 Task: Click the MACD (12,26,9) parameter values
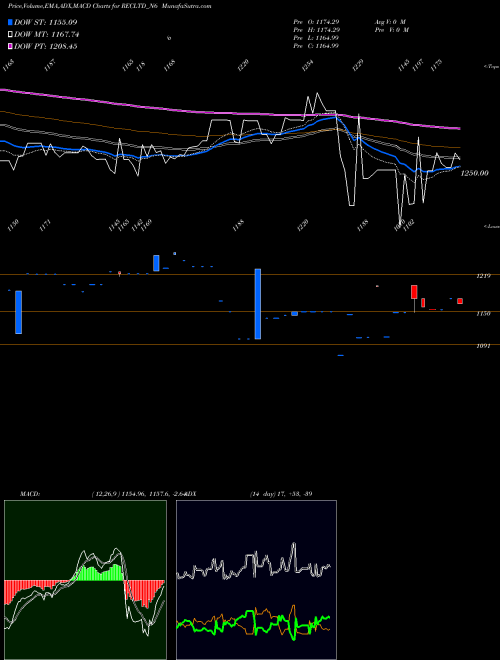(140, 494)
